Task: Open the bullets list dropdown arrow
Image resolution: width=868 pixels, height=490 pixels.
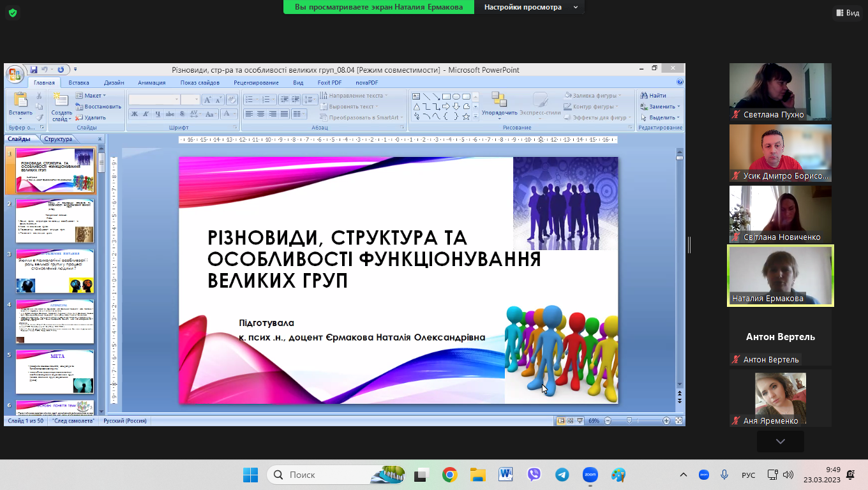Action: tap(257, 100)
